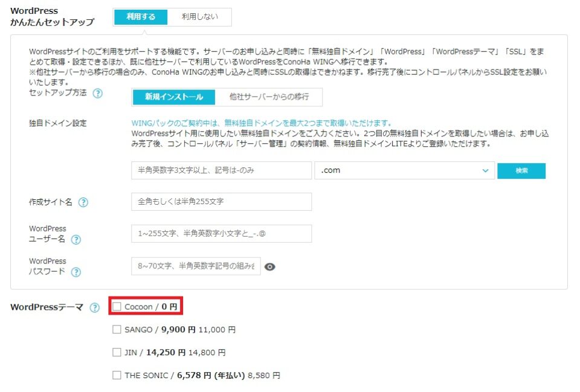Open help icon for WordPress パスワード
Screen dimensions: 580x392
[76, 272]
